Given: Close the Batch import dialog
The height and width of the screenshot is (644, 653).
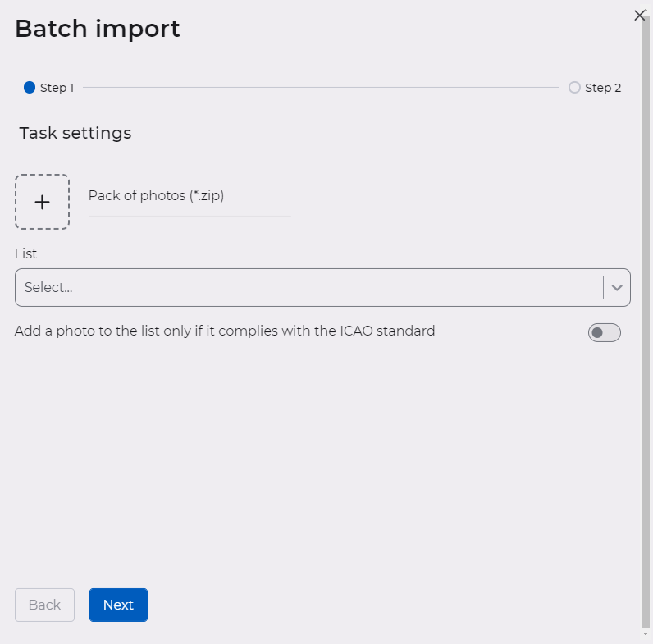Looking at the screenshot, I should (x=639, y=16).
